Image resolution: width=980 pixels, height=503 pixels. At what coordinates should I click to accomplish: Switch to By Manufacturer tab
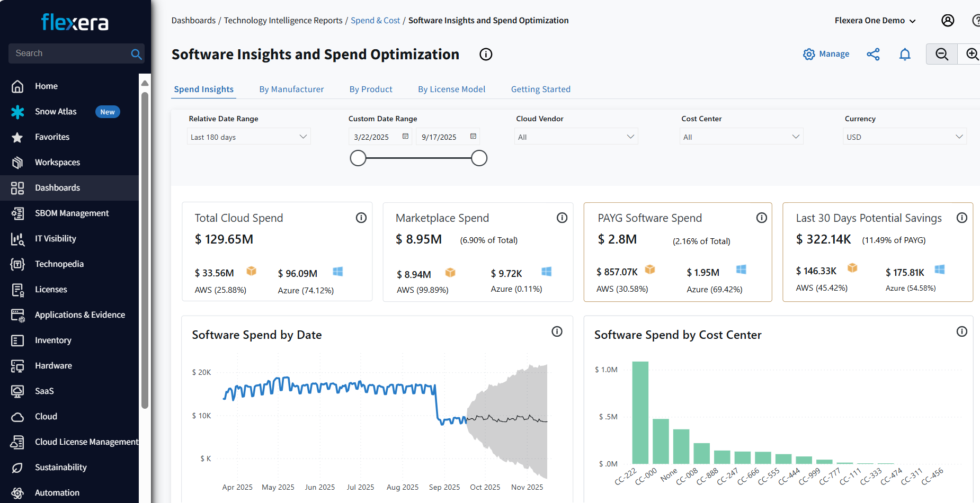pyautogui.click(x=291, y=89)
